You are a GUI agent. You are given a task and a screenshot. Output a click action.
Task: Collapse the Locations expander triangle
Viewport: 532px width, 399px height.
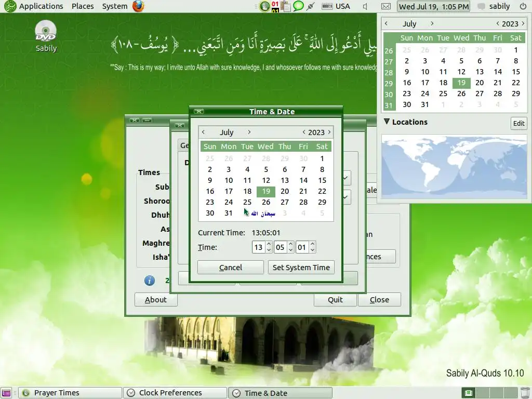coord(387,122)
